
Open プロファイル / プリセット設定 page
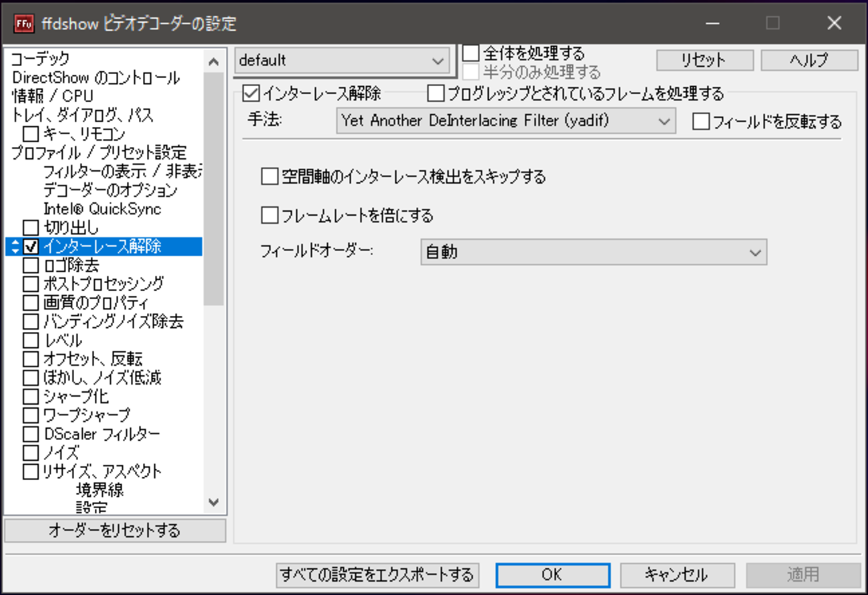pos(99,152)
